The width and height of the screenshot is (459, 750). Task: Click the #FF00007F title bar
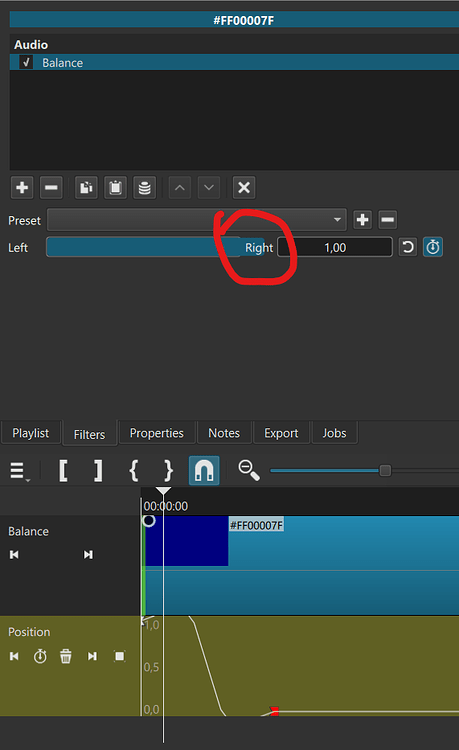pos(234,20)
